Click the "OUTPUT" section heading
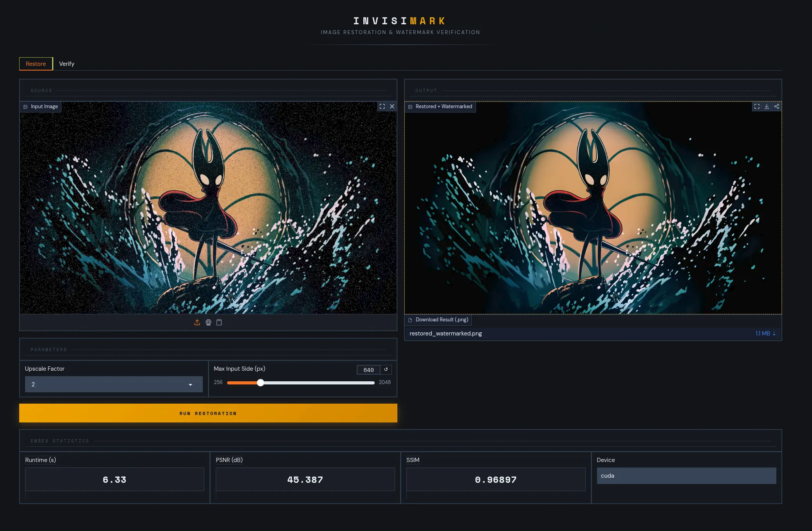The height and width of the screenshot is (531, 812). [x=426, y=91]
